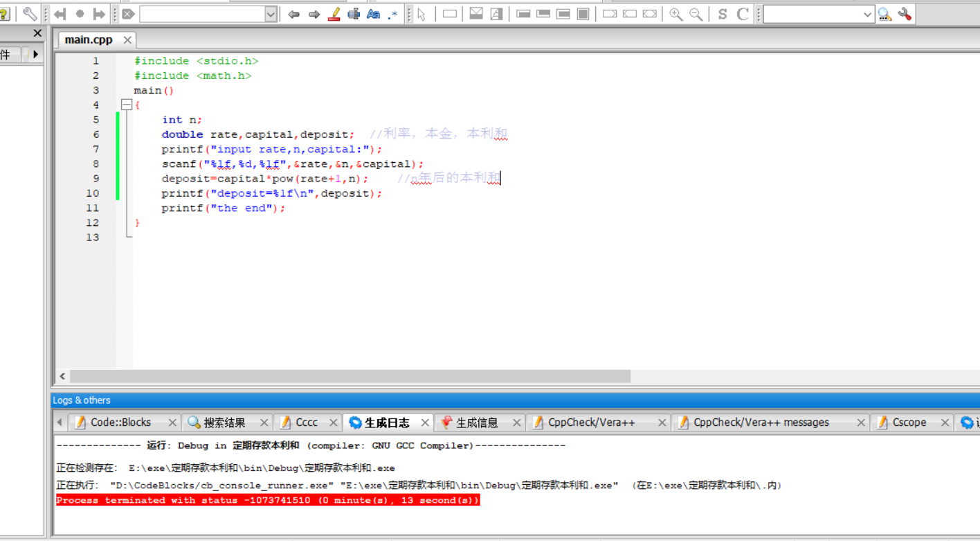Close the 生成日志 tab
This screenshot has width=980, height=541.
(x=425, y=423)
